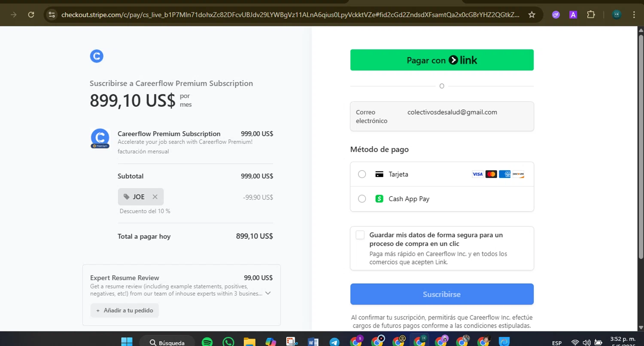Viewport: 644px width, 346px height.
Task: Open the Chrome Extensions puzzle icon
Action: click(591, 15)
